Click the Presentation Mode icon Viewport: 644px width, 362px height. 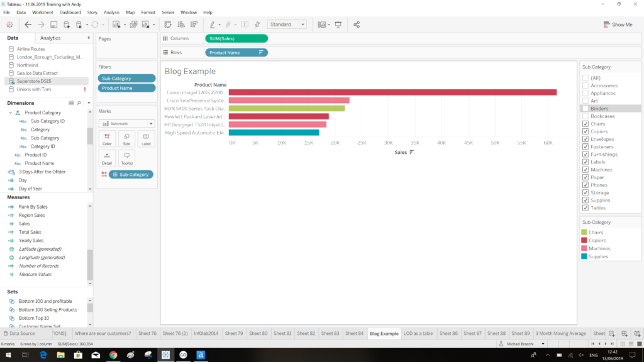click(338, 25)
